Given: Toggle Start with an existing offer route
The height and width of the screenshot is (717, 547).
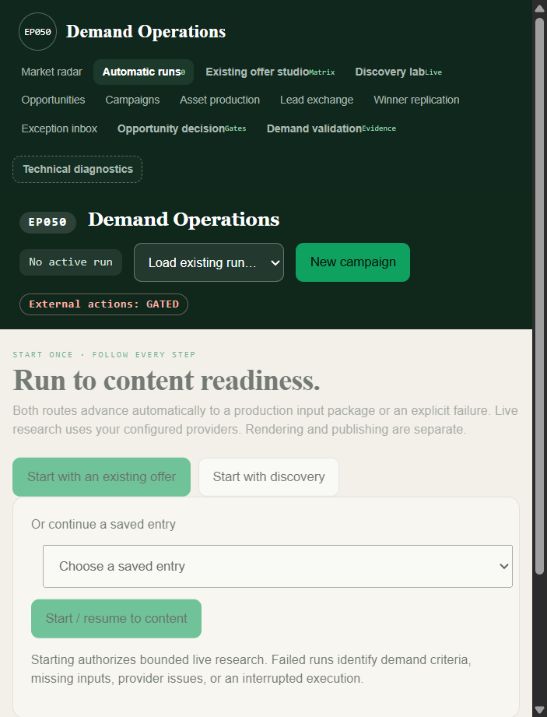Looking at the screenshot, I should click(x=101, y=476).
